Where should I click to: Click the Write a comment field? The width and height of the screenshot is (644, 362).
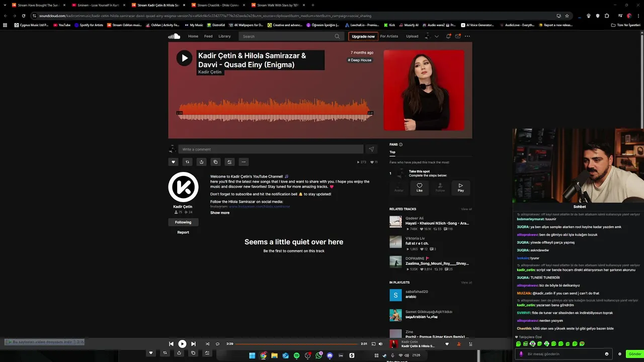271,149
